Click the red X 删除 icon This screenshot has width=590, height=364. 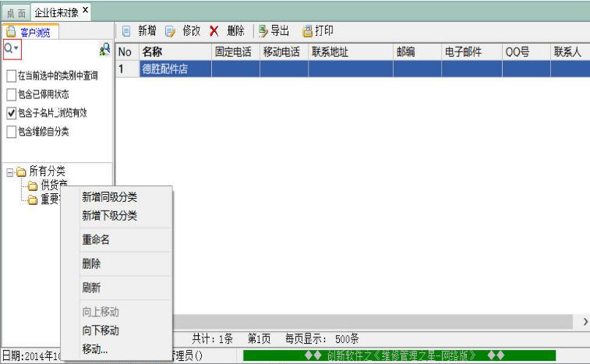[x=214, y=31]
